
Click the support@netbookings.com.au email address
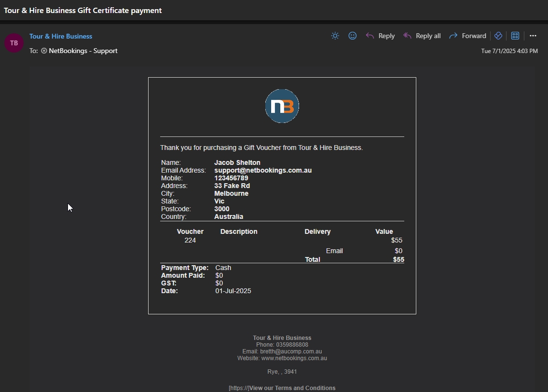(263, 171)
